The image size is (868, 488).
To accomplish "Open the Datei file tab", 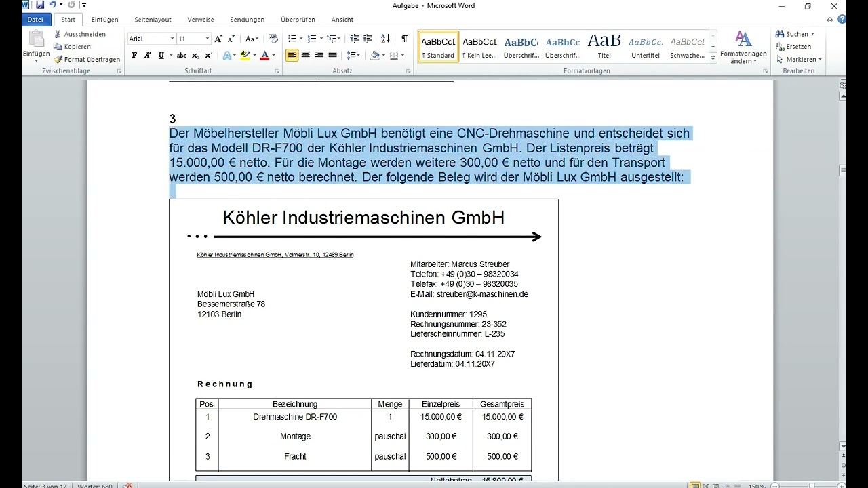I will tap(35, 20).
